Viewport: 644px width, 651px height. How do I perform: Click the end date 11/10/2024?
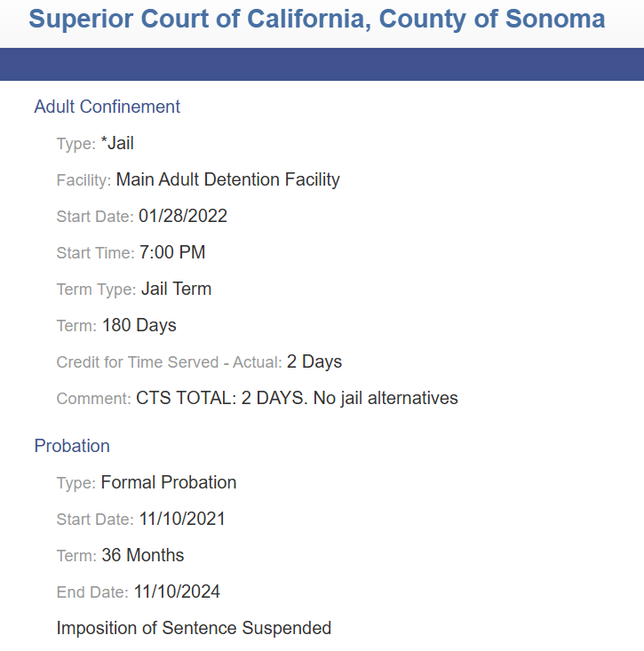click(x=177, y=591)
